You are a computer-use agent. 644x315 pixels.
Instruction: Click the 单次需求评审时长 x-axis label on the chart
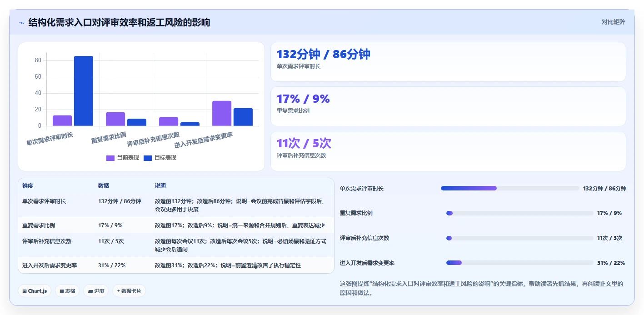tap(50, 139)
